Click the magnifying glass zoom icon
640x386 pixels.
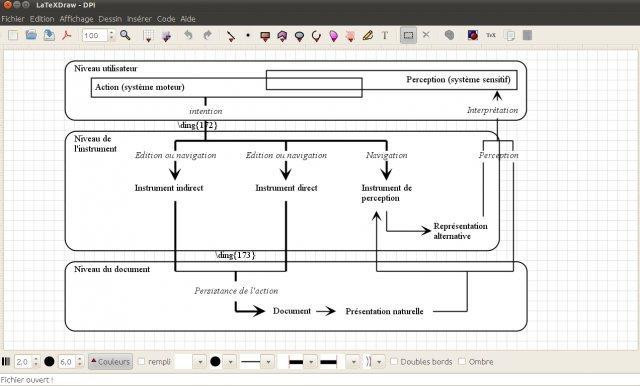point(125,35)
